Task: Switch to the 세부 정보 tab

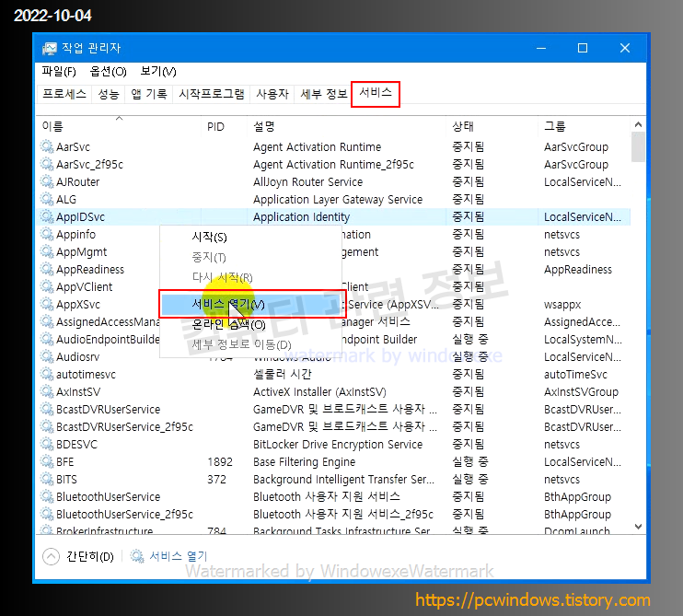Action: 323,94
